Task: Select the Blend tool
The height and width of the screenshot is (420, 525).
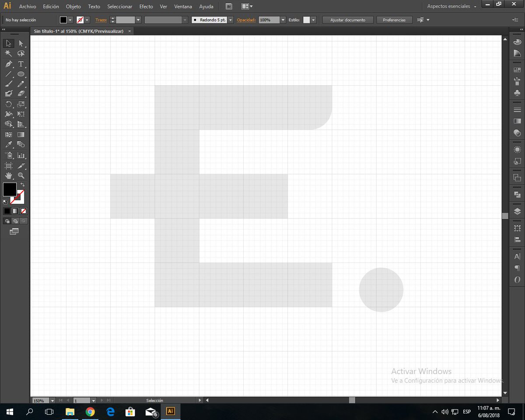Action: tap(21, 144)
